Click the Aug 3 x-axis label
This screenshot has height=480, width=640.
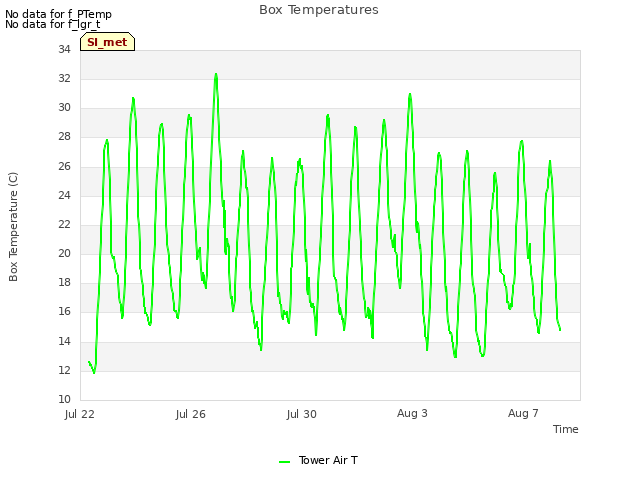pyautogui.click(x=412, y=413)
